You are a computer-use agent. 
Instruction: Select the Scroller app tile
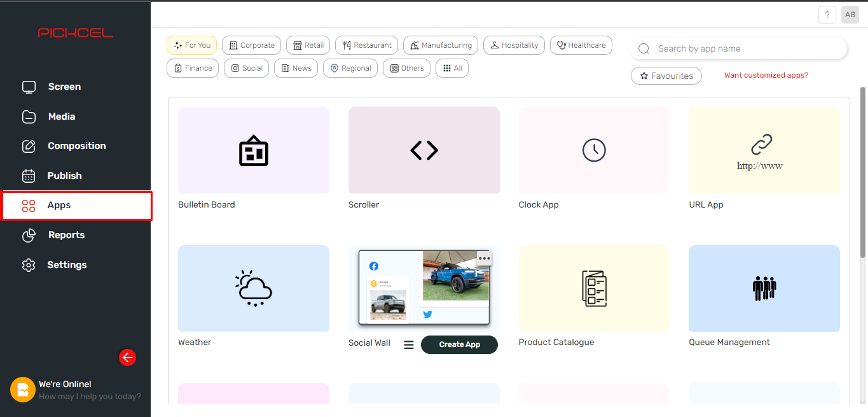424,150
